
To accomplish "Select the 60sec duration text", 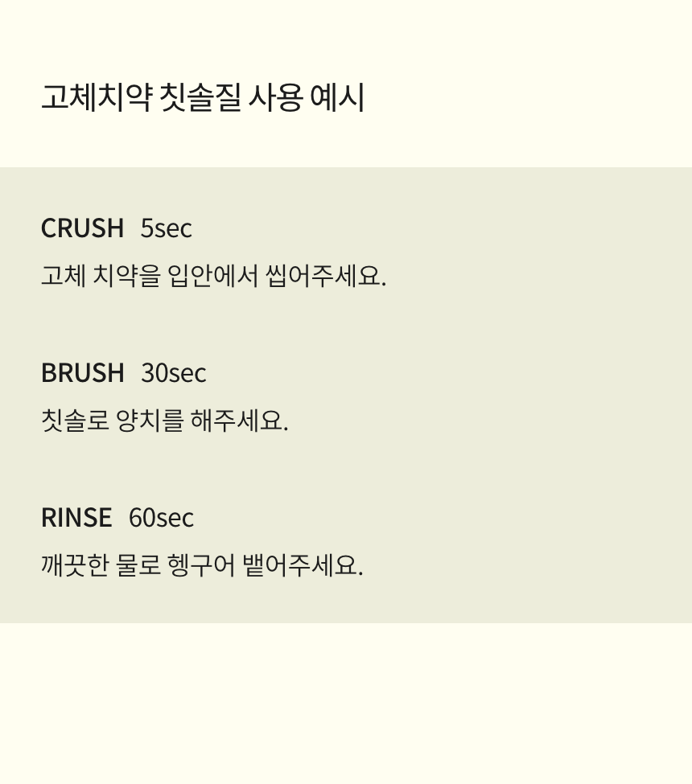I will (161, 517).
